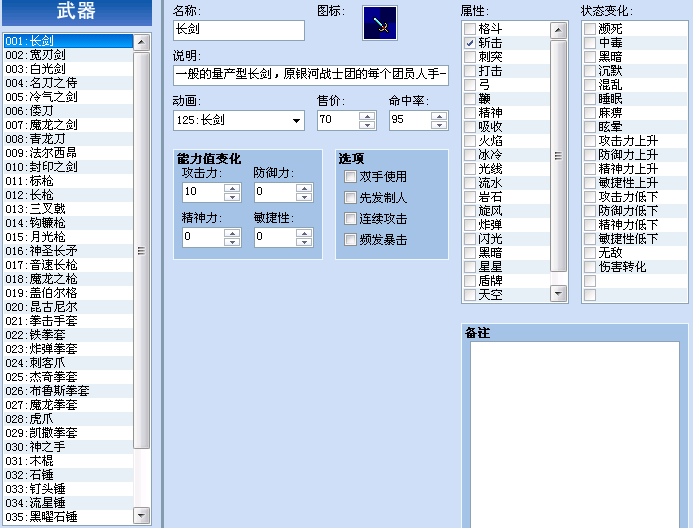Screen dimensions: 693x528
Task: Select weapon 010:封印之剑 in the list
Action: [x=69, y=167]
